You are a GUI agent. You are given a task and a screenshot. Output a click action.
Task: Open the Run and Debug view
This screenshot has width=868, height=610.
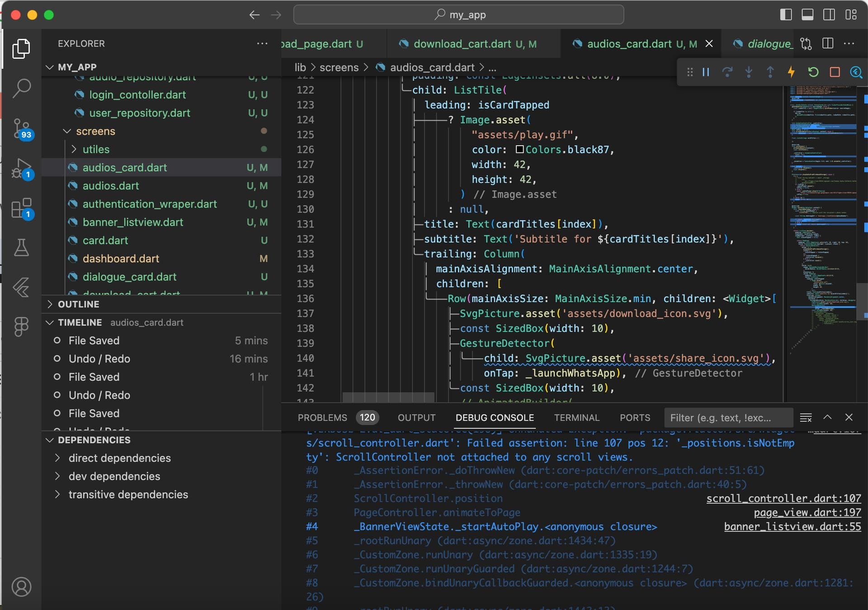pos(22,169)
